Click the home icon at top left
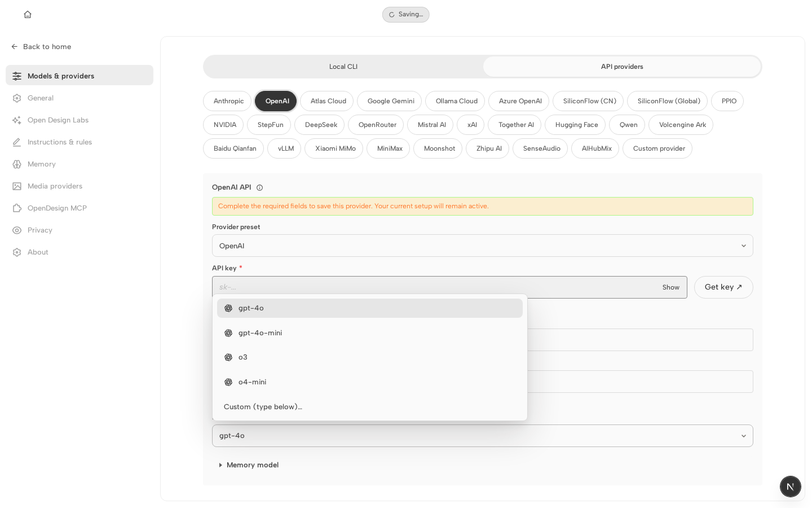The image size is (812, 508). click(28, 15)
